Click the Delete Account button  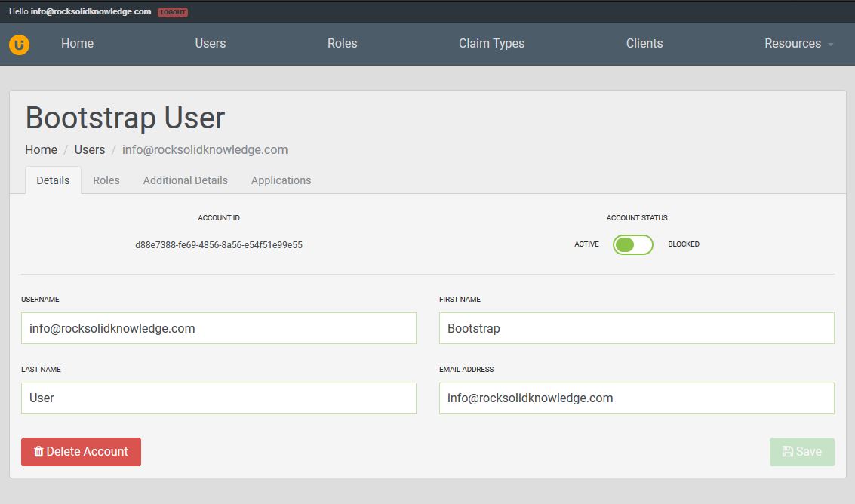tap(81, 451)
